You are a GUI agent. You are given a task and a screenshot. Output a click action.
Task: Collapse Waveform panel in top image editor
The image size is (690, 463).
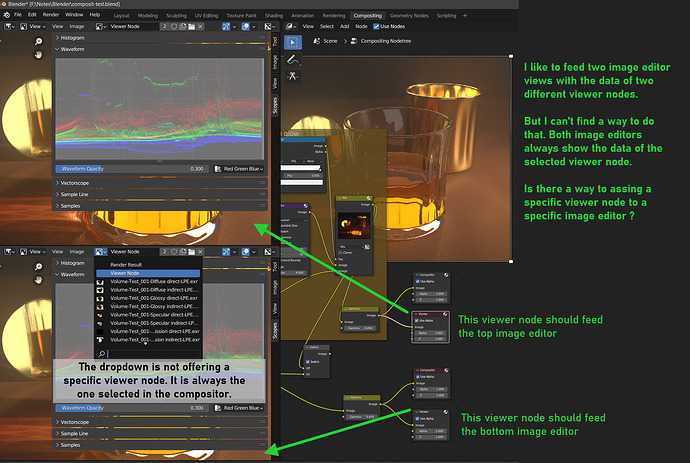coord(161,49)
